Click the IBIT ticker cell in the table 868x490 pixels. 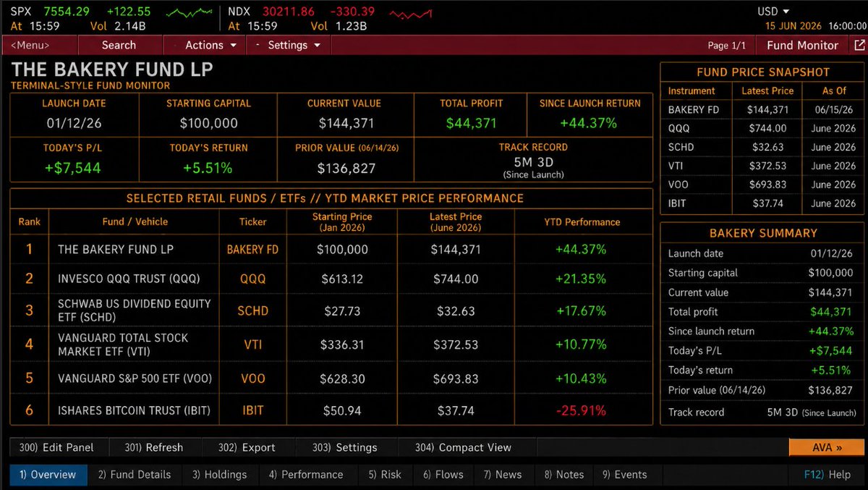(x=252, y=410)
